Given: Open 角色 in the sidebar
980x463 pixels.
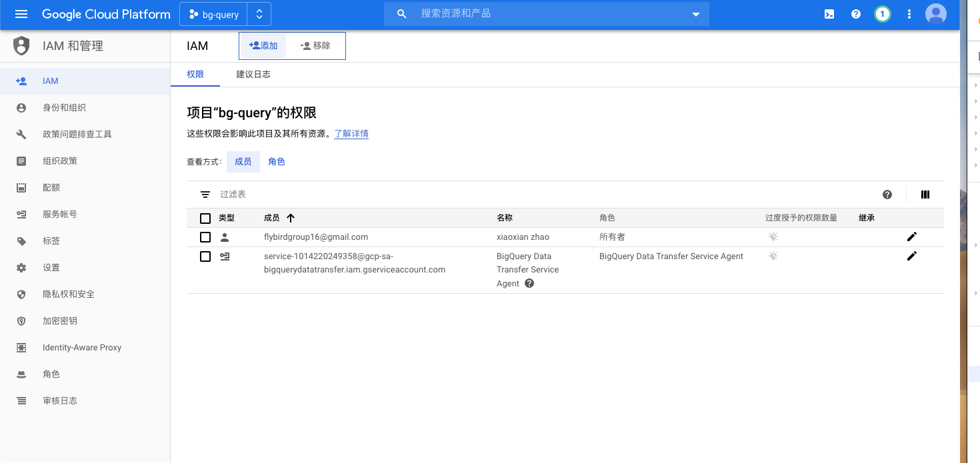Looking at the screenshot, I should click(x=85, y=374).
